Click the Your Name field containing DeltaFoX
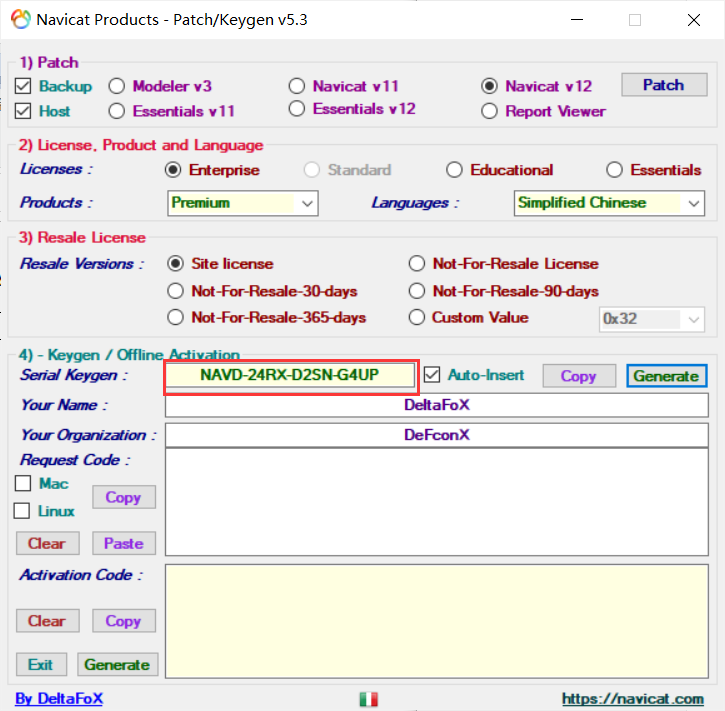This screenshot has width=725, height=711. click(x=436, y=405)
